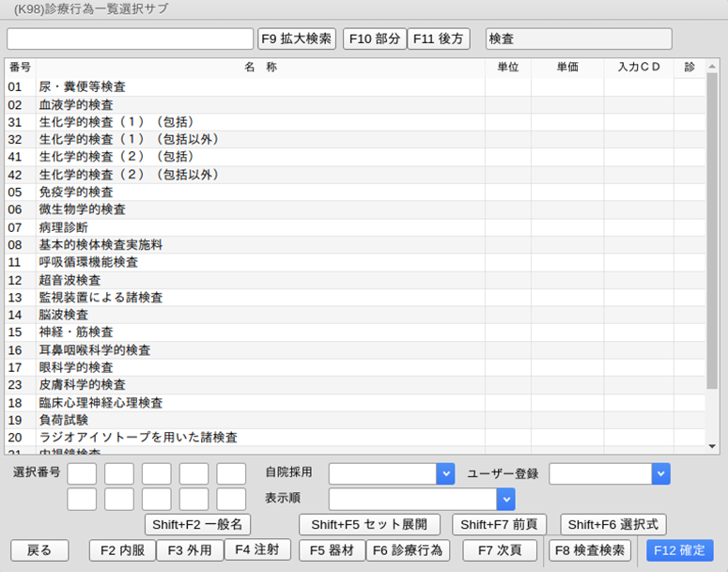
Task: Expand the ユーザー登録 dropdown
Action: [x=660, y=473]
